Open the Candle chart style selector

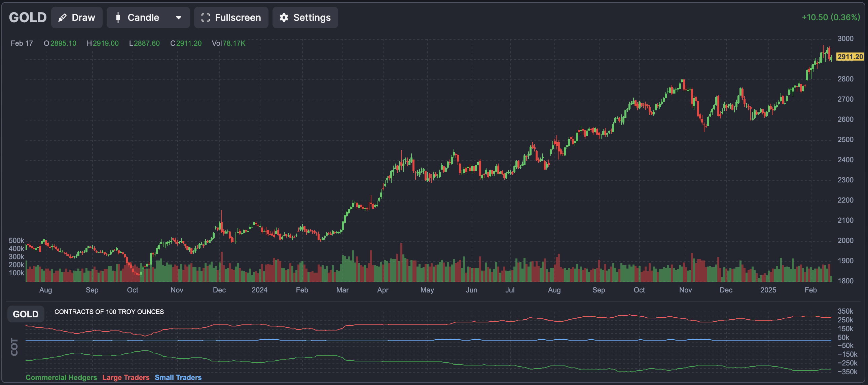143,17
